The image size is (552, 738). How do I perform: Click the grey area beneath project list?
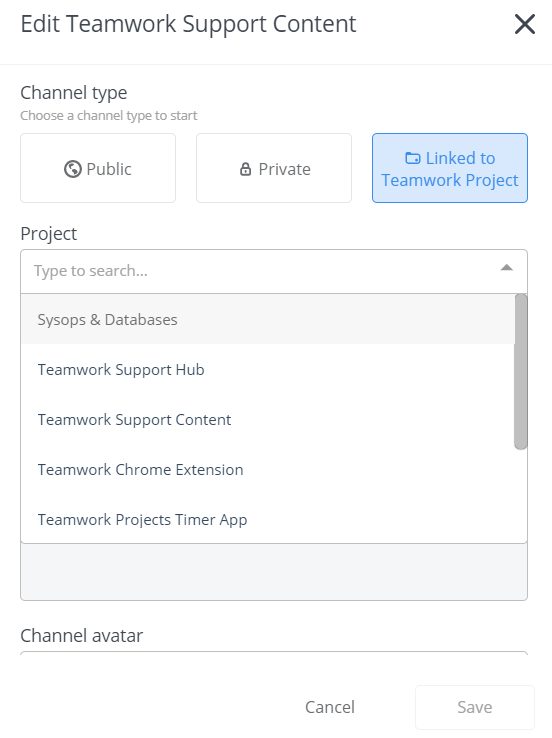point(274,572)
